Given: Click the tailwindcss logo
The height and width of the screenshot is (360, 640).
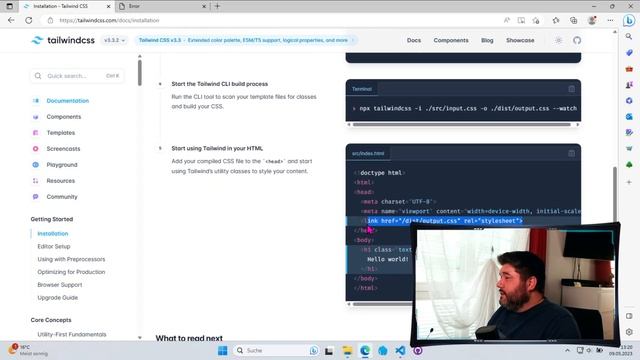Looking at the screenshot, I should point(63,40).
